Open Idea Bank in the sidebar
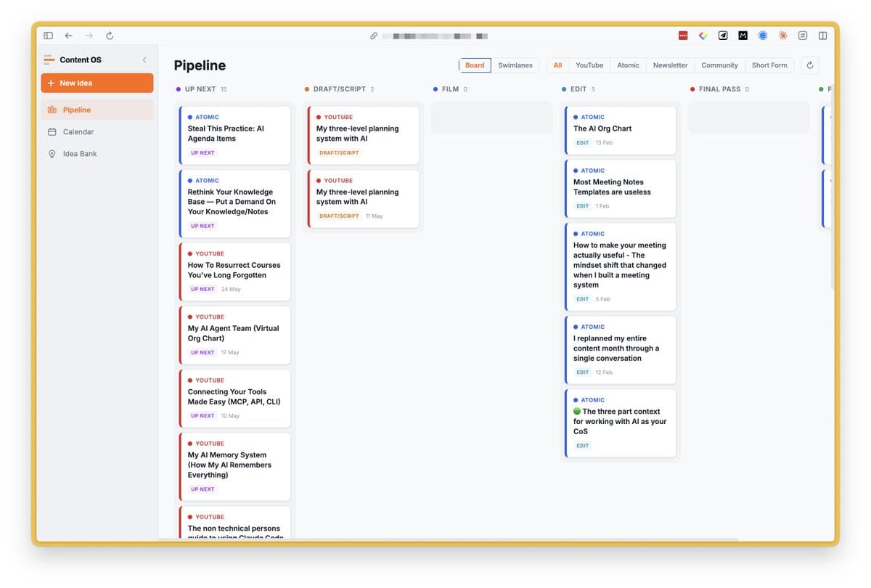The image size is (871, 588). tap(97, 154)
